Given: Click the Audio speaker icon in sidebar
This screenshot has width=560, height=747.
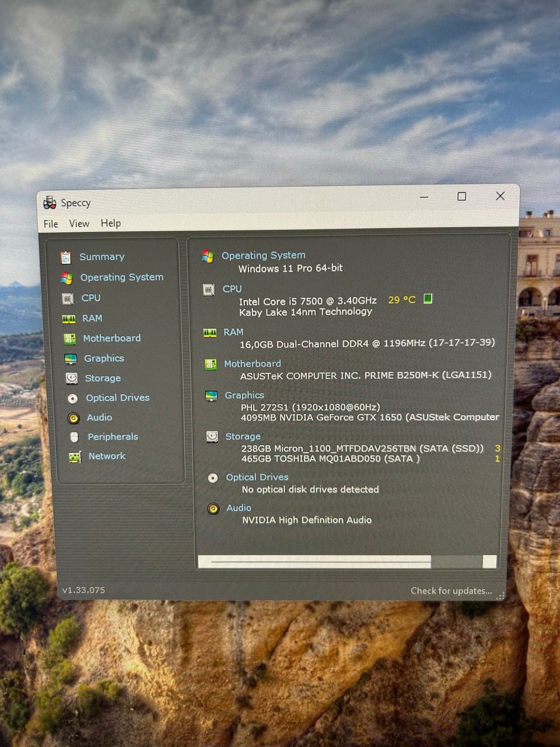Looking at the screenshot, I should click(73, 418).
